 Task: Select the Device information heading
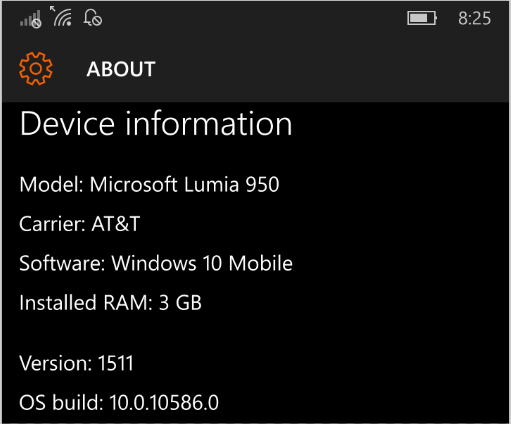156,124
